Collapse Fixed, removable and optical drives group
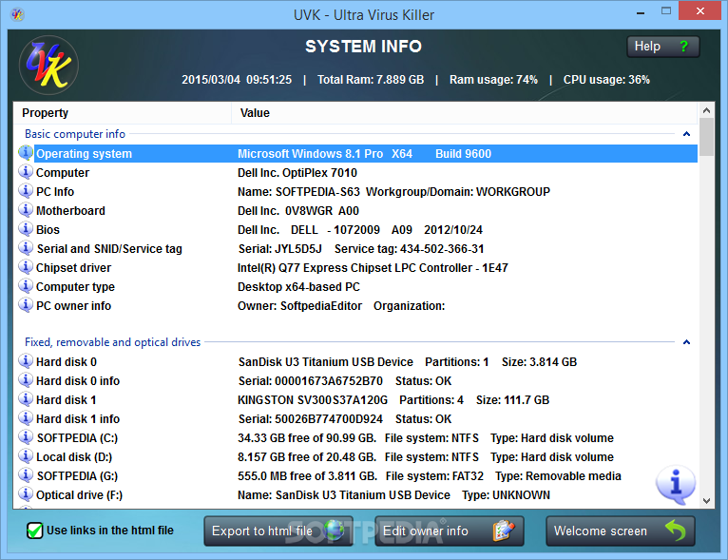This screenshot has height=560, width=728. (x=687, y=342)
